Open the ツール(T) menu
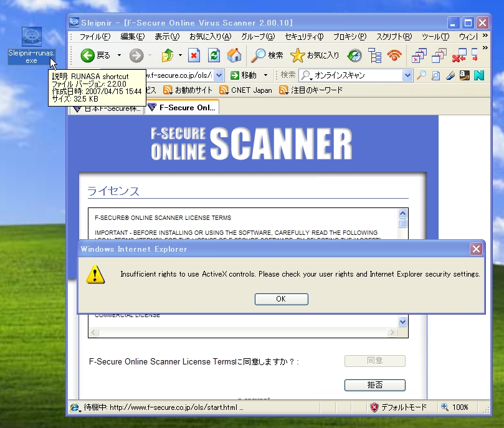The height and width of the screenshot is (428, 504). 435,37
